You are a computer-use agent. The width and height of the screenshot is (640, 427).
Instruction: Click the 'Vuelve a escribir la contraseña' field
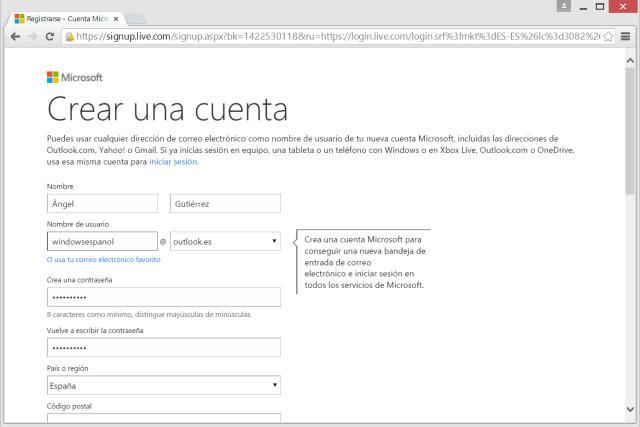click(x=164, y=347)
